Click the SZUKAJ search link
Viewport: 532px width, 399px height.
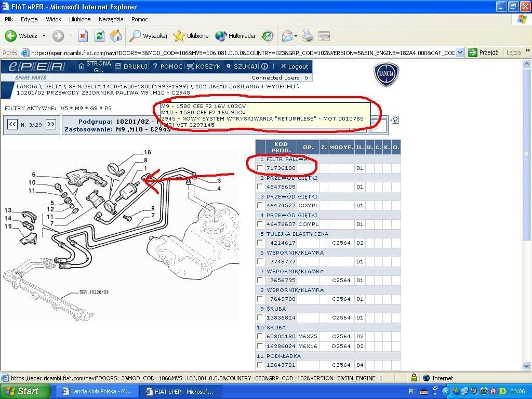(242, 66)
